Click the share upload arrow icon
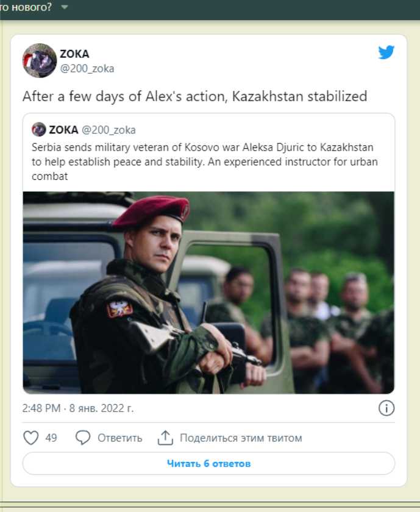Viewport: 420px width, 512px height. [x=165, y=438]
